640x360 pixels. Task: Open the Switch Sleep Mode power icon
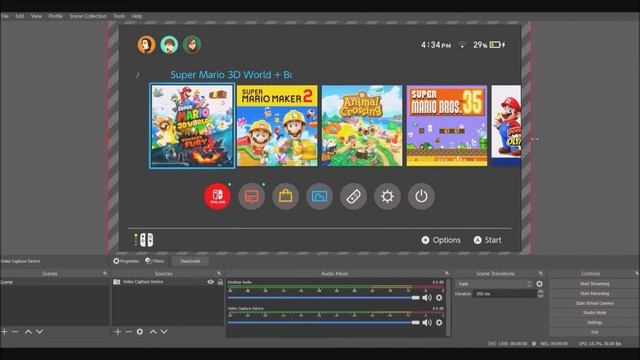(x=421, y=196)
